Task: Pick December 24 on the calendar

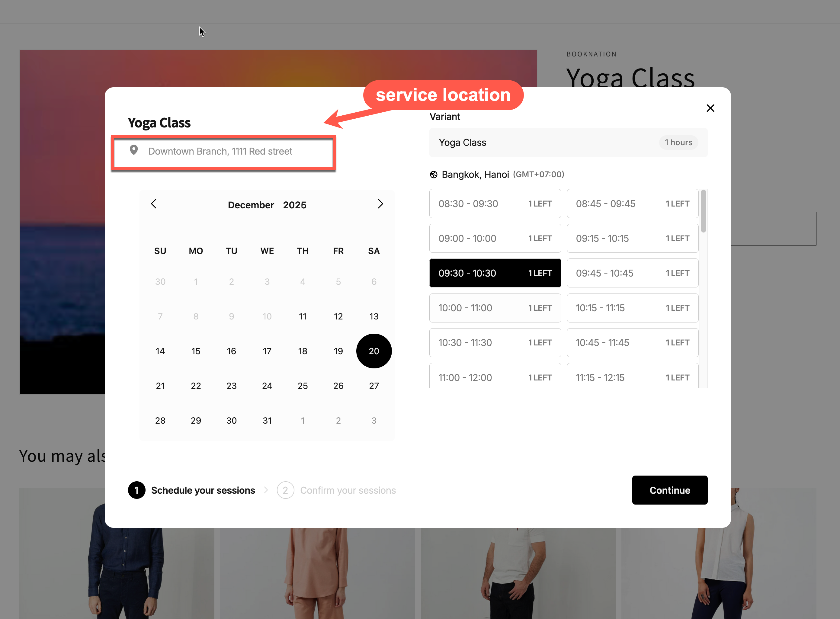Action: click(x=267, y=386)
